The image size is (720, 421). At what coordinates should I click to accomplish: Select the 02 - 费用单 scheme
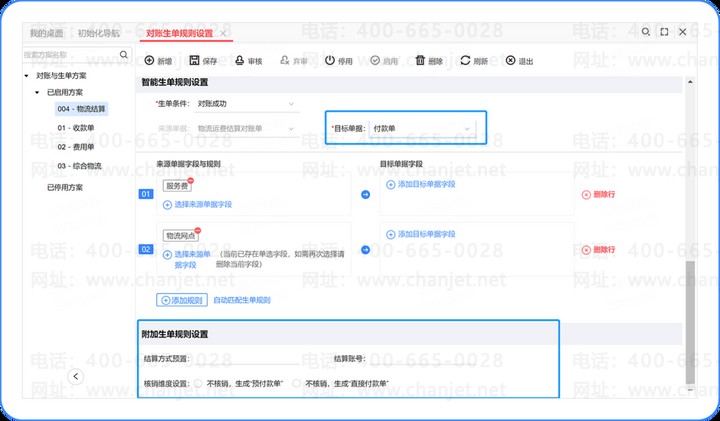click(x=76, y=147)
